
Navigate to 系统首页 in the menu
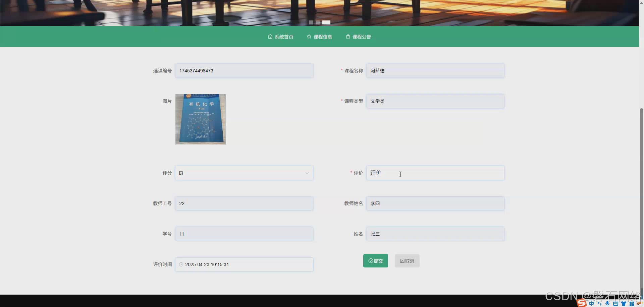pyautogui.click(x=283, y=37)
